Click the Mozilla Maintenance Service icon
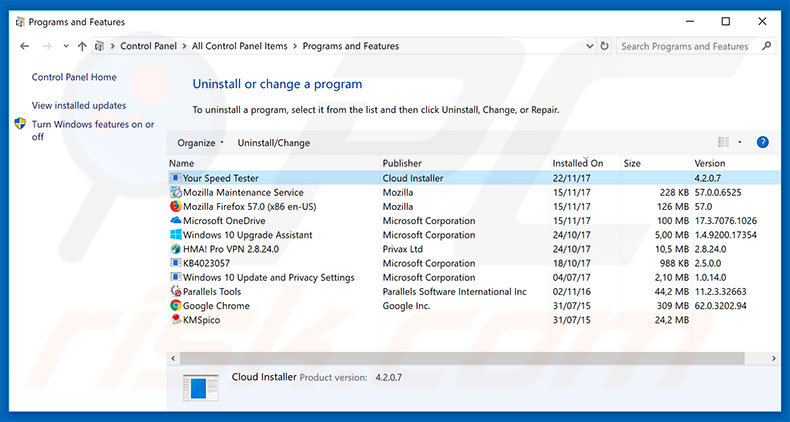Screen dimensions: 790x422 [x=175, y=192]
